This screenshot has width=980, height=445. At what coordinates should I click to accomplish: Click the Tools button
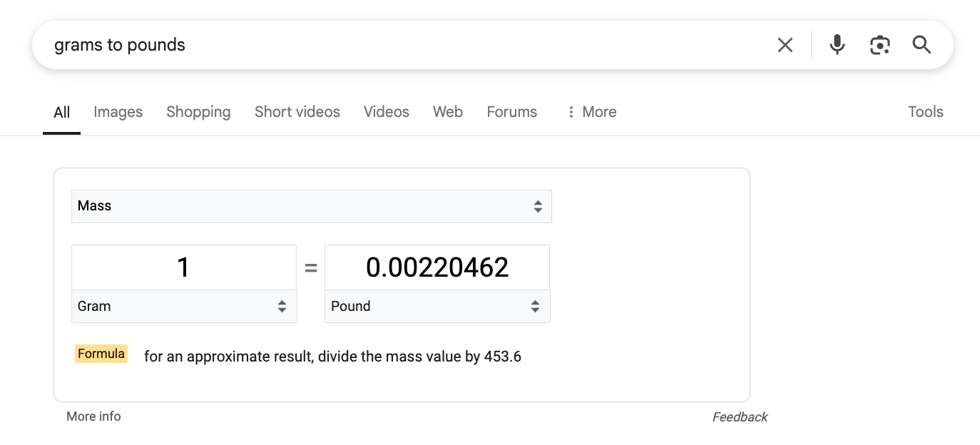[925, 112]
